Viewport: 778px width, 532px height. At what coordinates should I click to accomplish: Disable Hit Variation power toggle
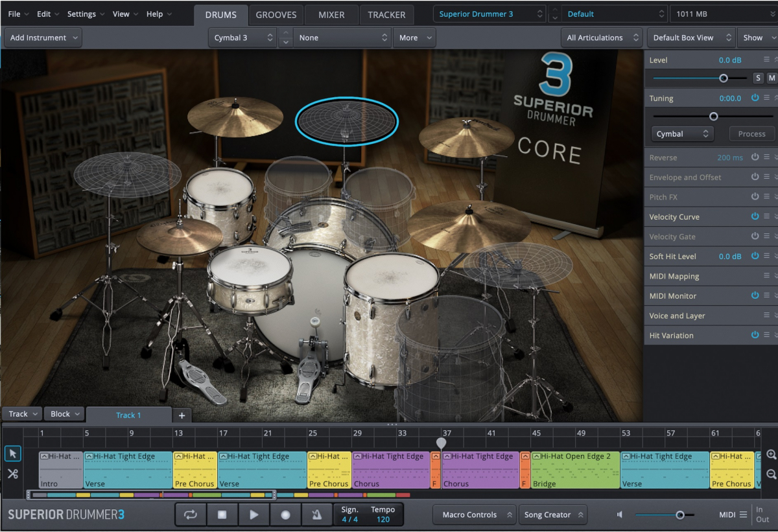point(755,335)
